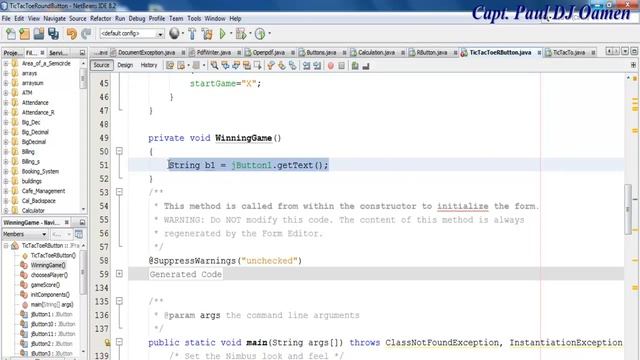Click the lightbulb hint icon at line 138
Screen dimensions: 640x360
coord(107,342)
